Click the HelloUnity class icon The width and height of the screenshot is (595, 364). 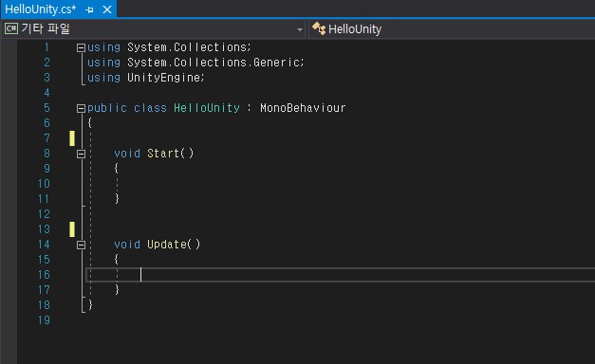coord(319,28)
